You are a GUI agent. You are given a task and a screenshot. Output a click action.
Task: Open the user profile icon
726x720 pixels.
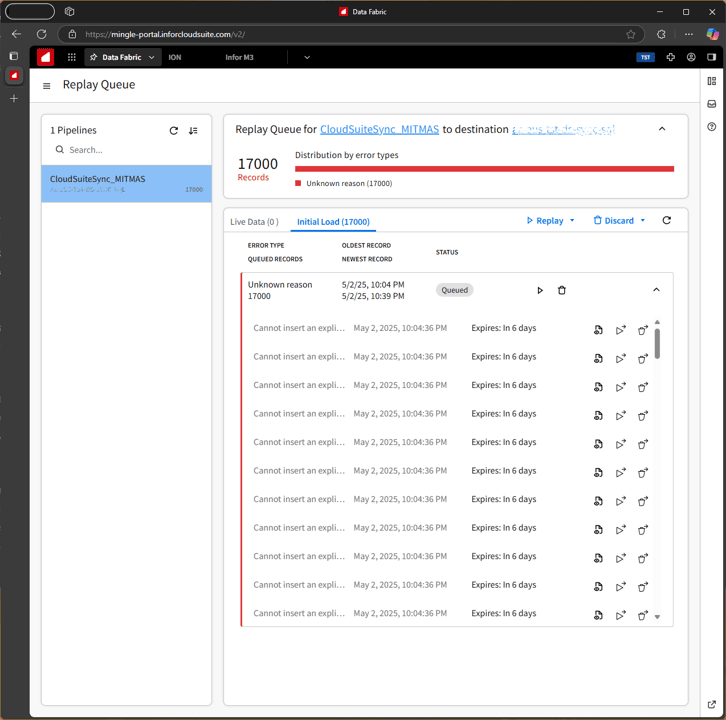(x=691, y=57)
